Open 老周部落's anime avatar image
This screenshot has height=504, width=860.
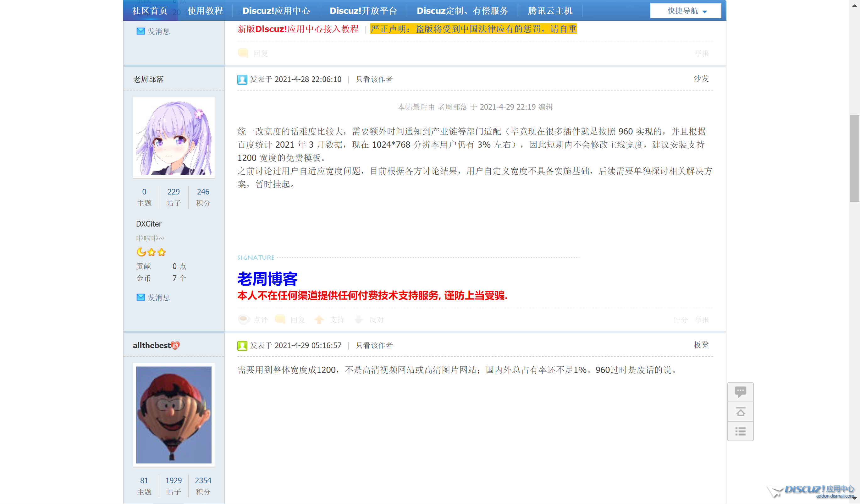click(174, 137)
